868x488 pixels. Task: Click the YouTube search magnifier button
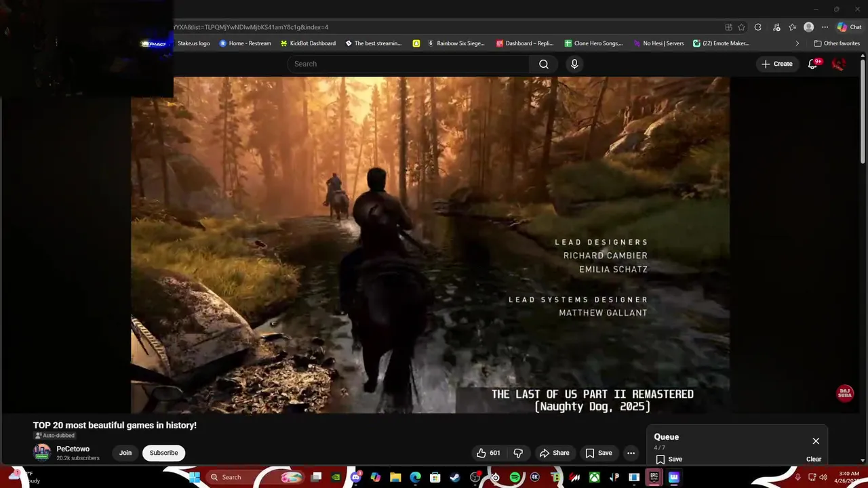pos(544,64)
